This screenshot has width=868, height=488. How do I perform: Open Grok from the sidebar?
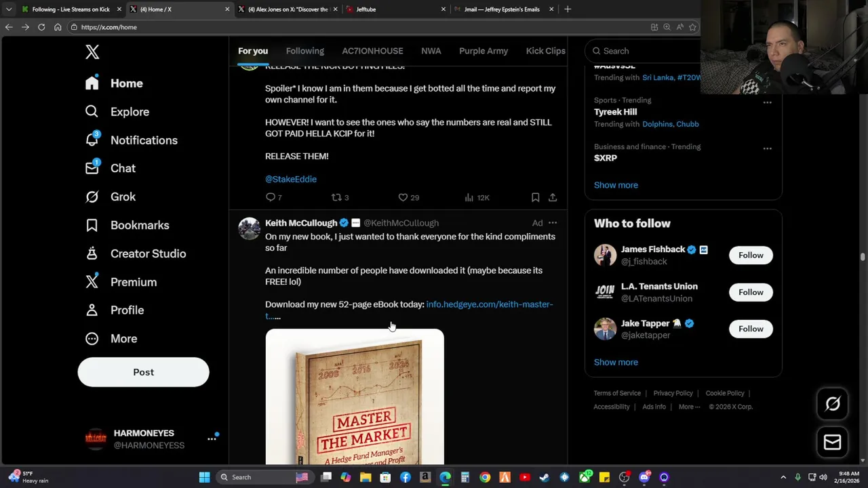[111, 197]
